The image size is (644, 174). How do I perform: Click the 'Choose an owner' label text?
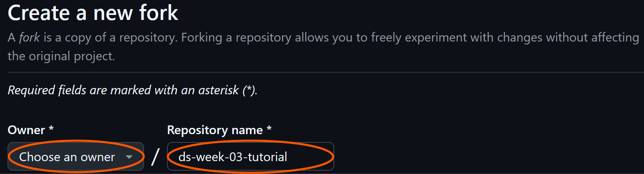tap(67, 157)
